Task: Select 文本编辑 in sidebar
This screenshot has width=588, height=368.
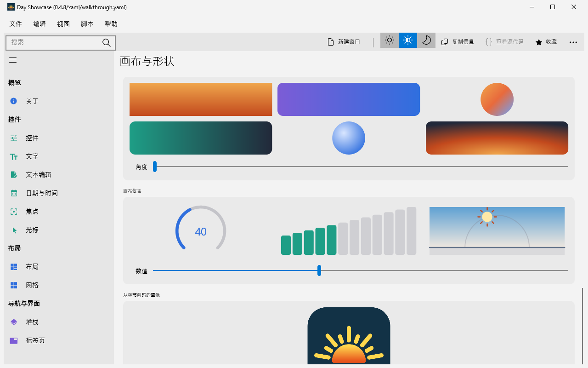Action: [39, 175]
